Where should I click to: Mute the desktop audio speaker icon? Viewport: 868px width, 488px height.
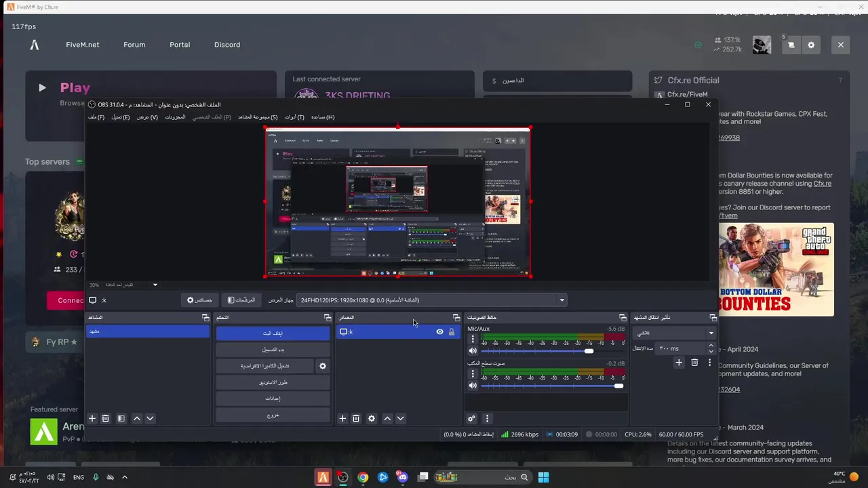tap(473, 386)
